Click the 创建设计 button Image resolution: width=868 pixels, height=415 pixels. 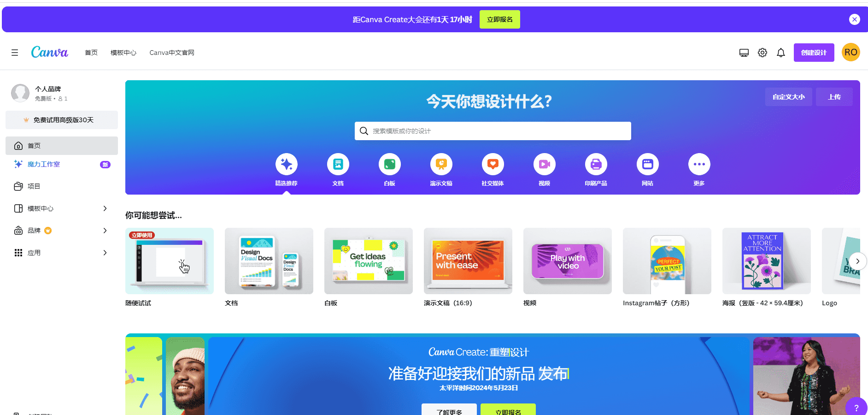[x=814, y=53]
